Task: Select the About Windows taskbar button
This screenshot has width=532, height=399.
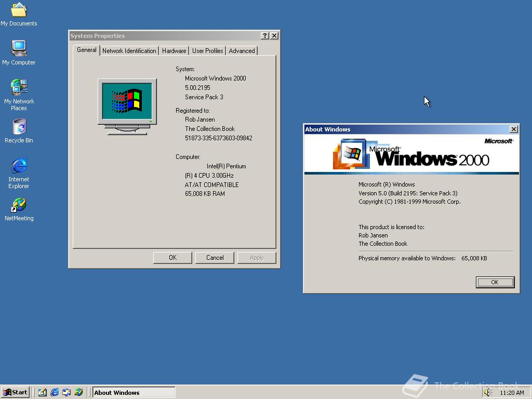Action: click(x=134, y=392)
